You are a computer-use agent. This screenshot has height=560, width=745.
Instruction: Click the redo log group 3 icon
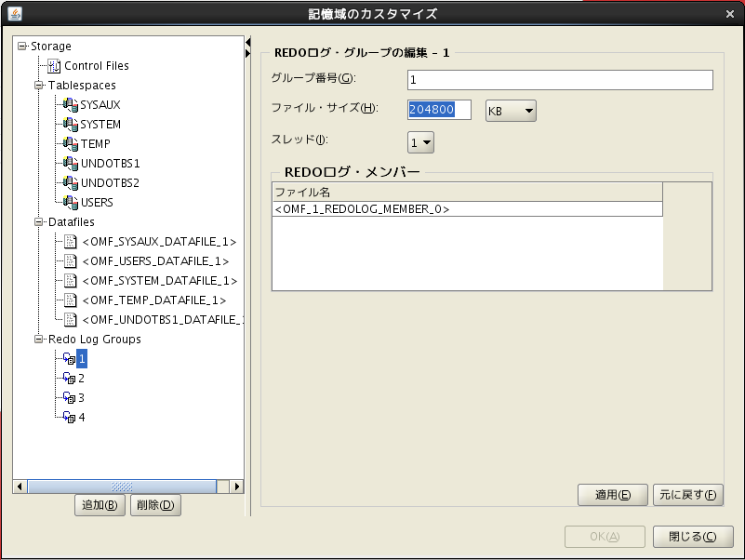click(x=70, y=397)
